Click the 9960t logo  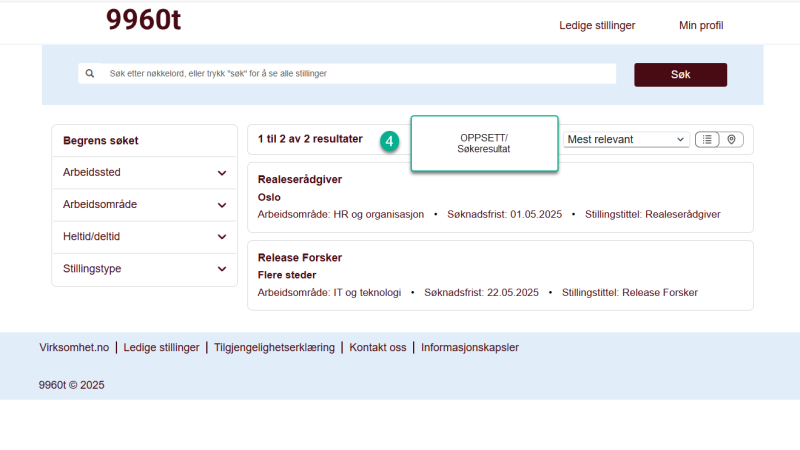tap(143, 20)
